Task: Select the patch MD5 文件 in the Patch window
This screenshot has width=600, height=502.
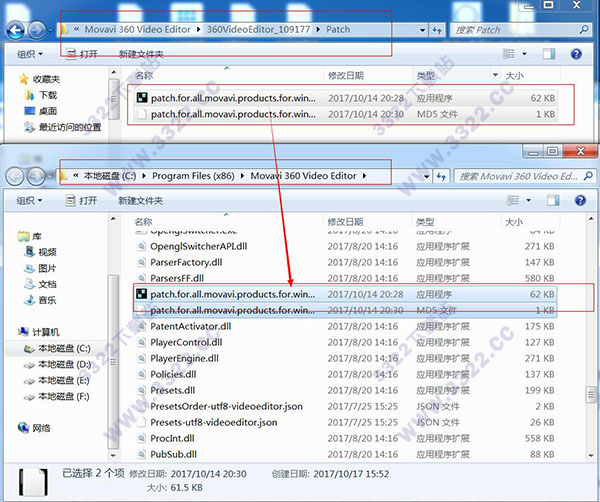Action: click(x=346, y=114)
